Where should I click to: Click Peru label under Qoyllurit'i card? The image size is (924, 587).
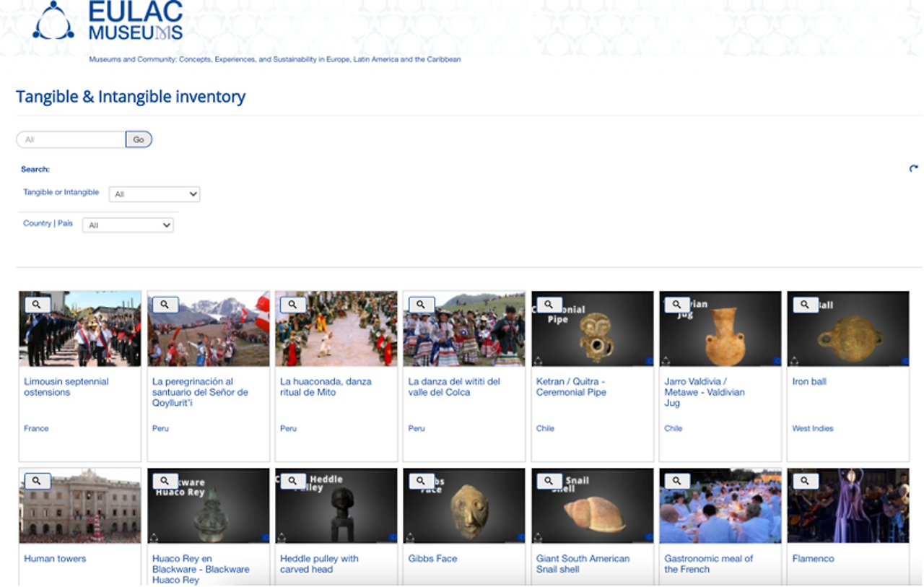(160, 429)
